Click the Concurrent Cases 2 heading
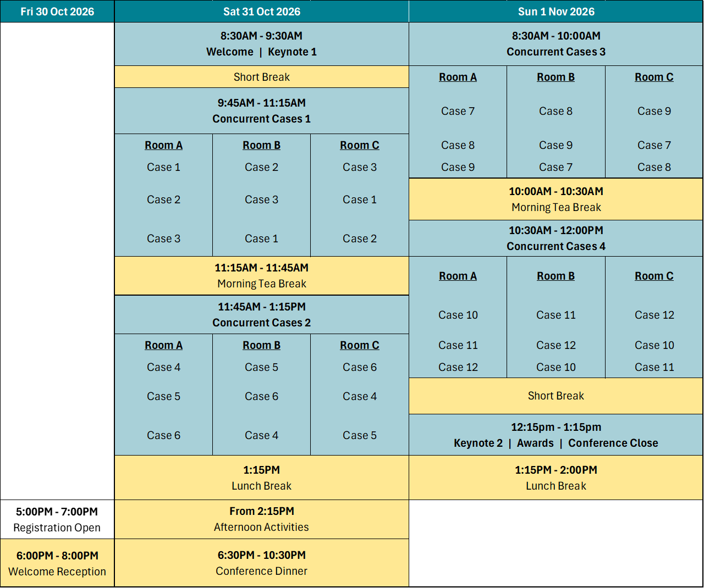The height and width of the screenshot is (588, 704). tap(262, 315)
